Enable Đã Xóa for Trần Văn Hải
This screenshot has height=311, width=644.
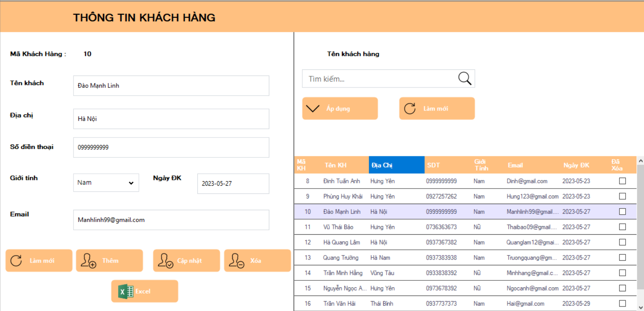coord(622,303)
